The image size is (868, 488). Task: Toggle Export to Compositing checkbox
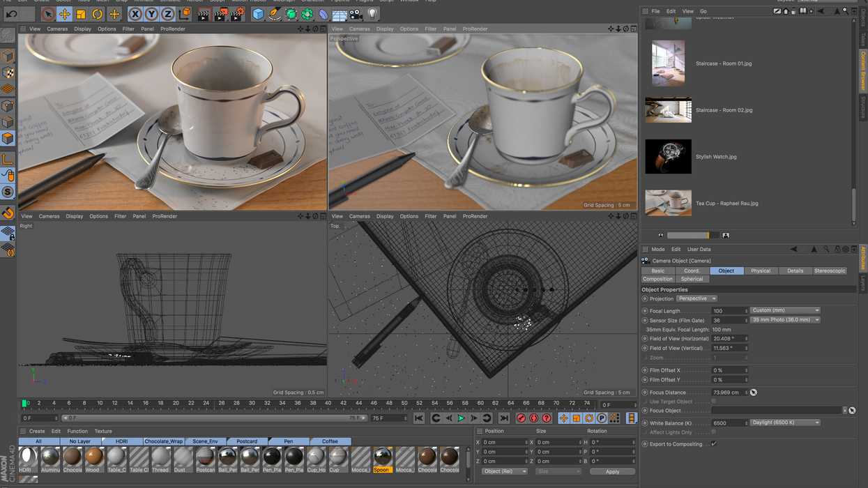tap(713, 443)
